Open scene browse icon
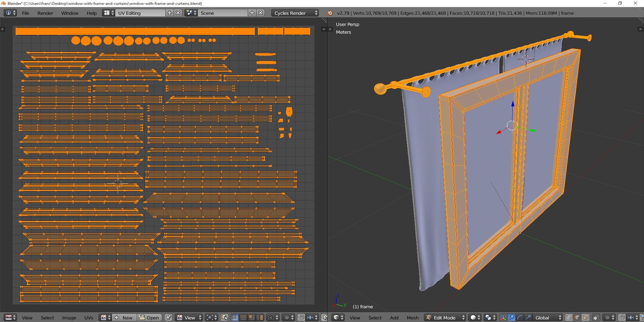 pos(191,13)
